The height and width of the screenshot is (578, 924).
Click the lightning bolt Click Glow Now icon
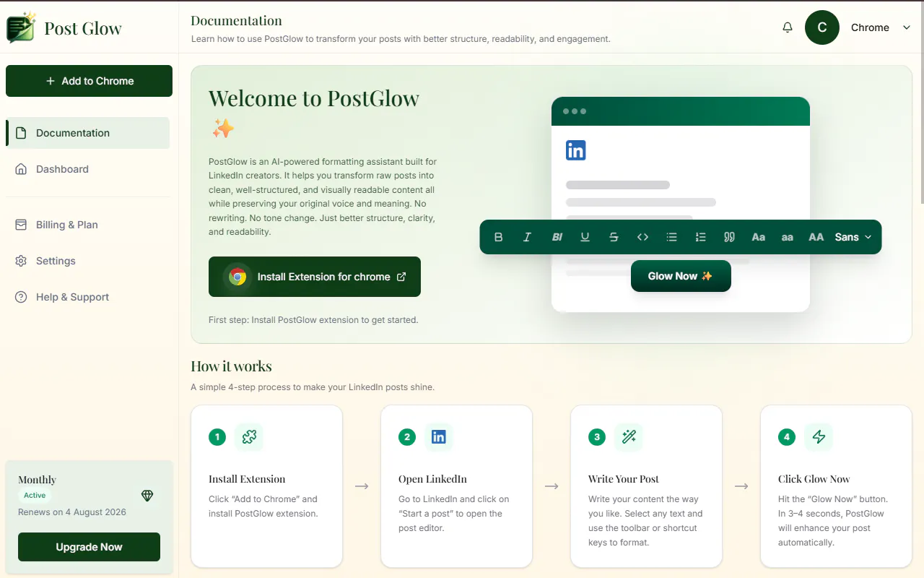click(x=819, y=436)
